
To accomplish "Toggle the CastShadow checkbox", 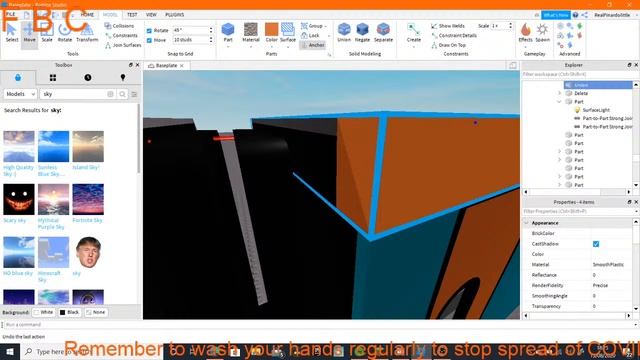I will [x=596, y=244].
